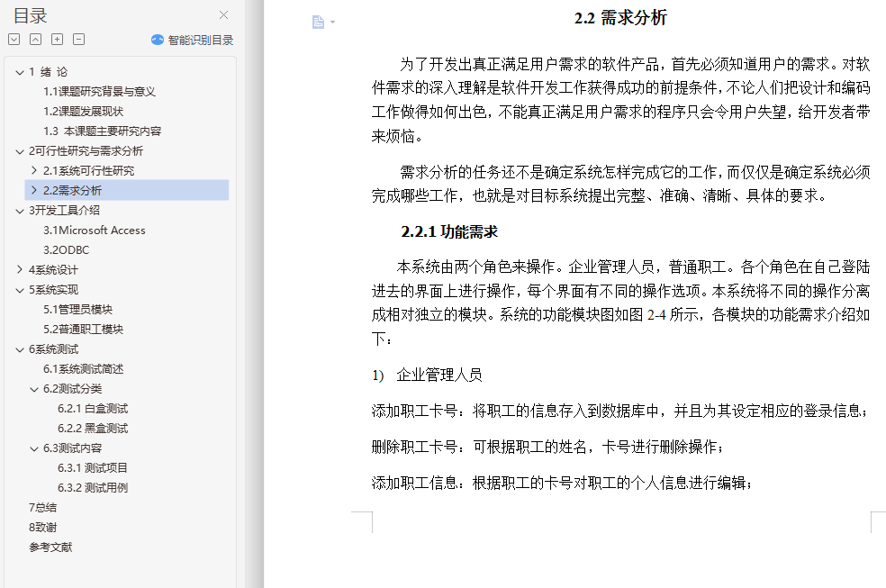Click the 目录 panel title
The width and height of the screenshot is (886, 588).
[x=31, y=16]
